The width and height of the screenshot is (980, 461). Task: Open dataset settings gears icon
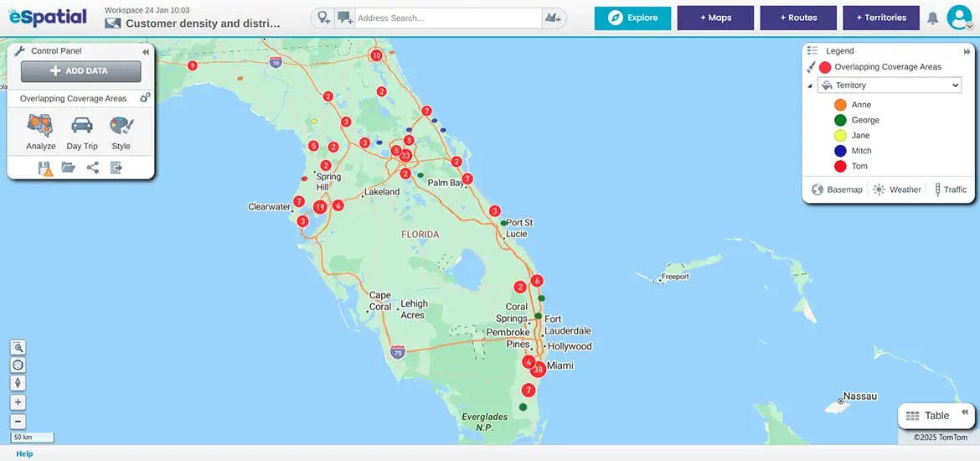[145, 98]
